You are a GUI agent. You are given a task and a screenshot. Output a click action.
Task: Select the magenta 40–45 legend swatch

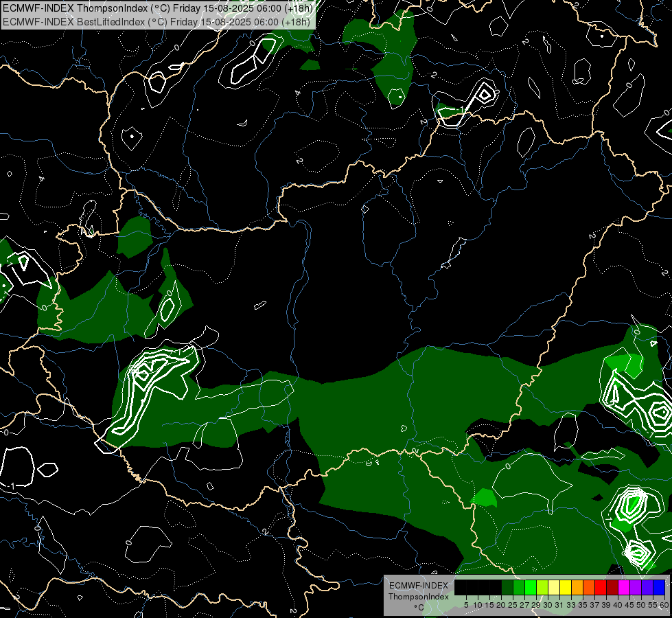point(624,587)
